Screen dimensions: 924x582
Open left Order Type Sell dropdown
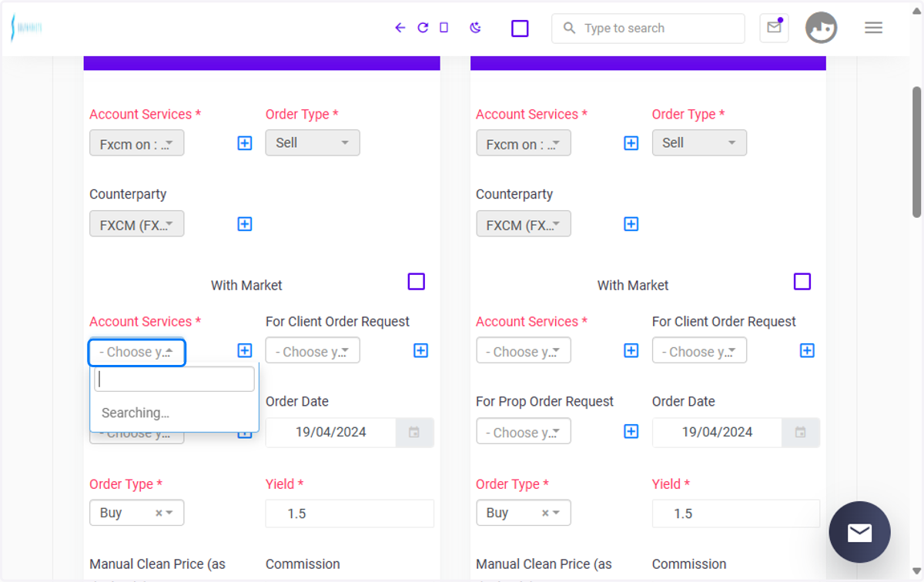pos(313,142)
